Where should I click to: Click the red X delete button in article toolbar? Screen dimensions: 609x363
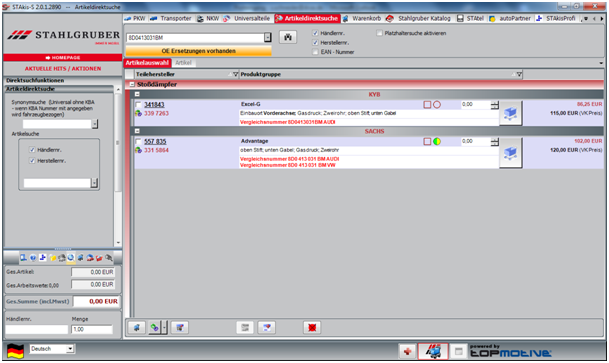coord(312,328)
